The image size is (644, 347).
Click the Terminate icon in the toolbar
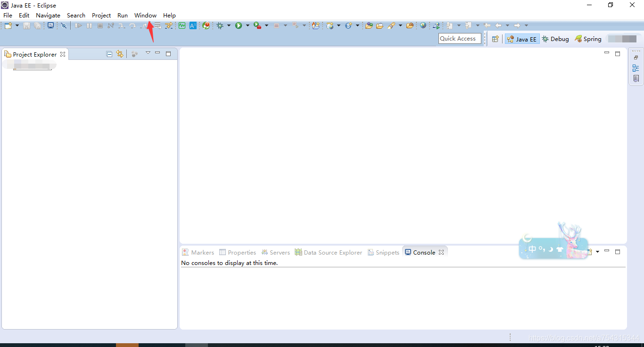click(x=99, y=25)
